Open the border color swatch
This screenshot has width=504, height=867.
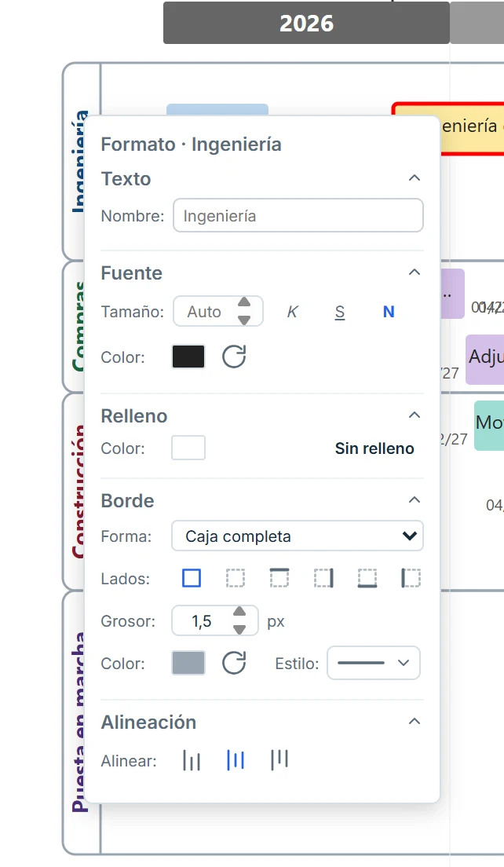tap(188, 662)
